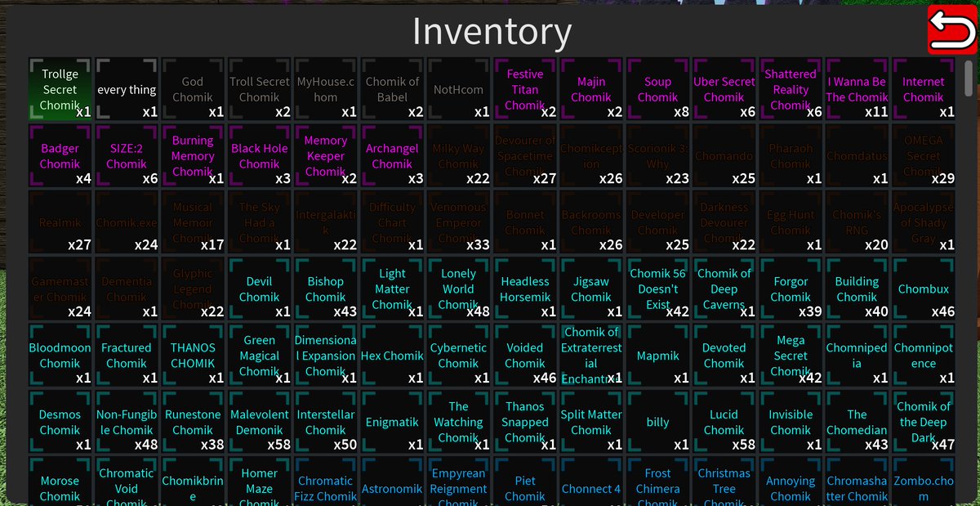
Task: Select the Light Matter Chomik item
Action: [x=392, y=289]
